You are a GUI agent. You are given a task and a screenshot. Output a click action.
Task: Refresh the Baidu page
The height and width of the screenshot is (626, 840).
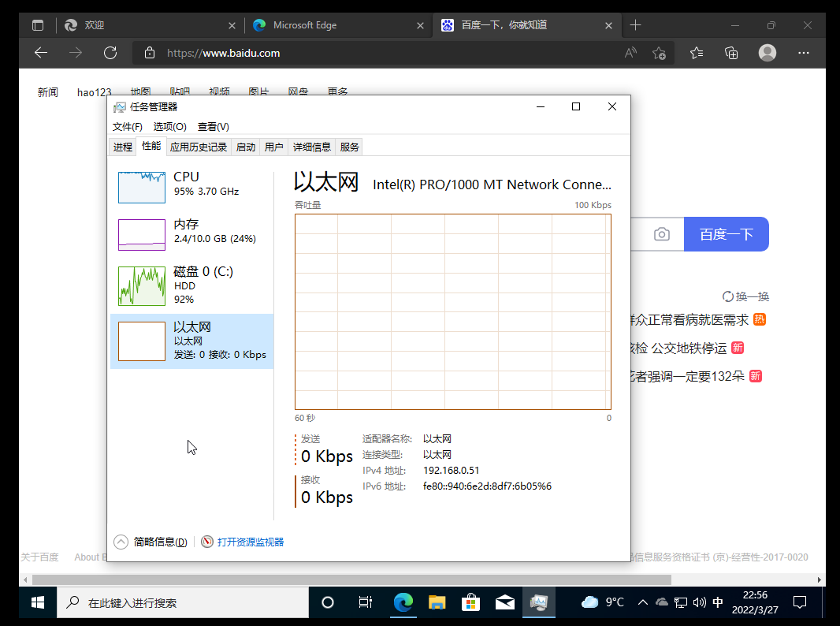[110, 53]
